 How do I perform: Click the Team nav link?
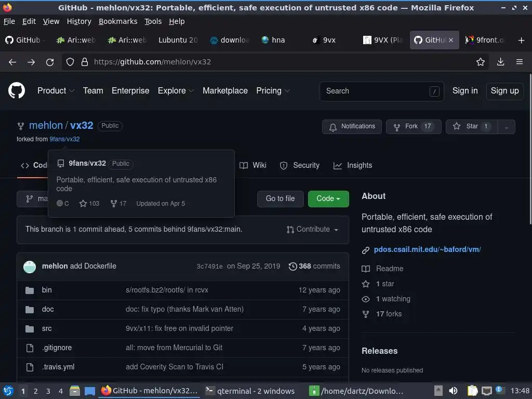(x=93, y=90)
